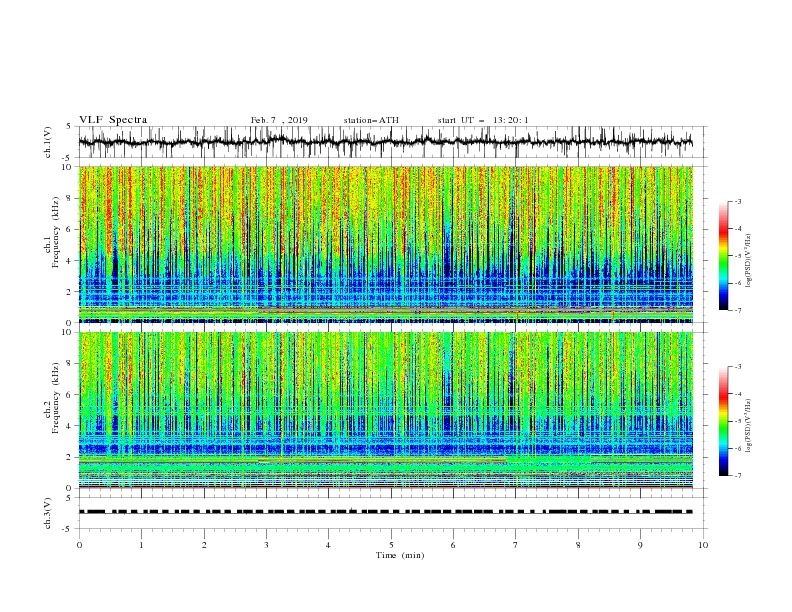Click ch.2 frequency tick label "6"
Image resolution: width=792 pixels, height=612 pixels.
tap(70, 395)
